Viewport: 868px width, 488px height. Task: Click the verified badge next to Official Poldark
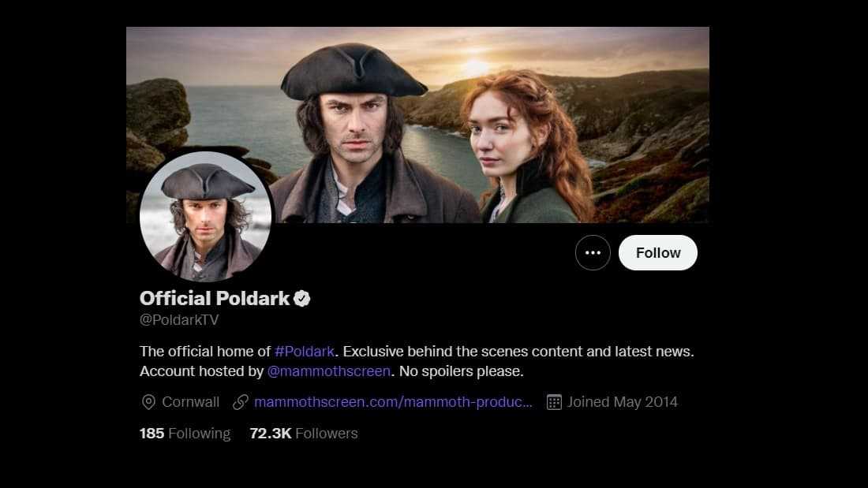[x=302, y=298]
